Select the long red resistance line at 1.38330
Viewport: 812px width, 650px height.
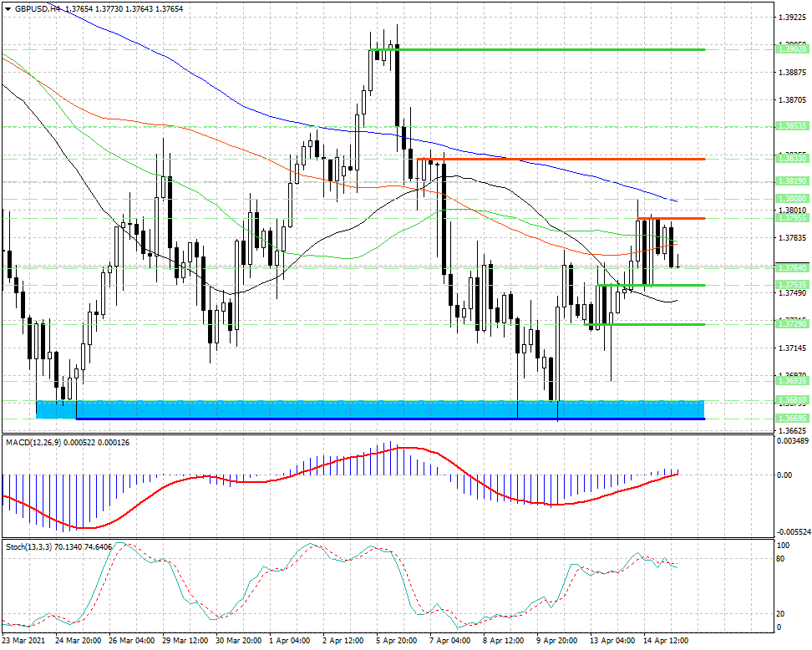coord(561,159)
